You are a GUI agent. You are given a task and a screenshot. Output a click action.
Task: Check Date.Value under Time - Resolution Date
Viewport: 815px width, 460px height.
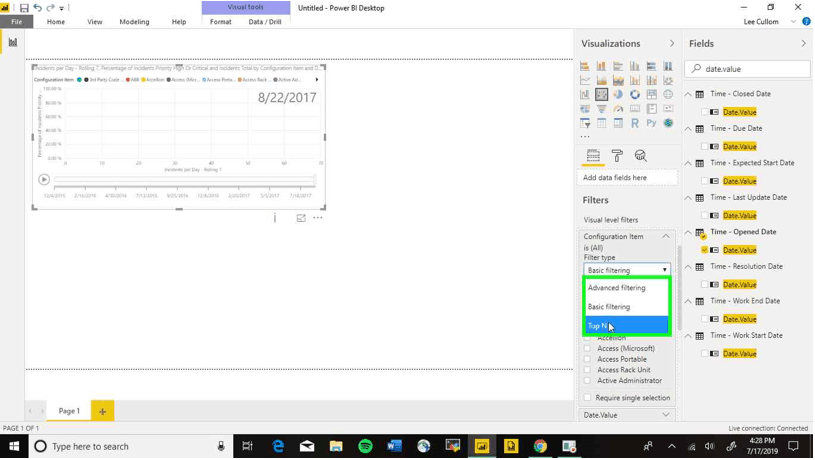704,284
